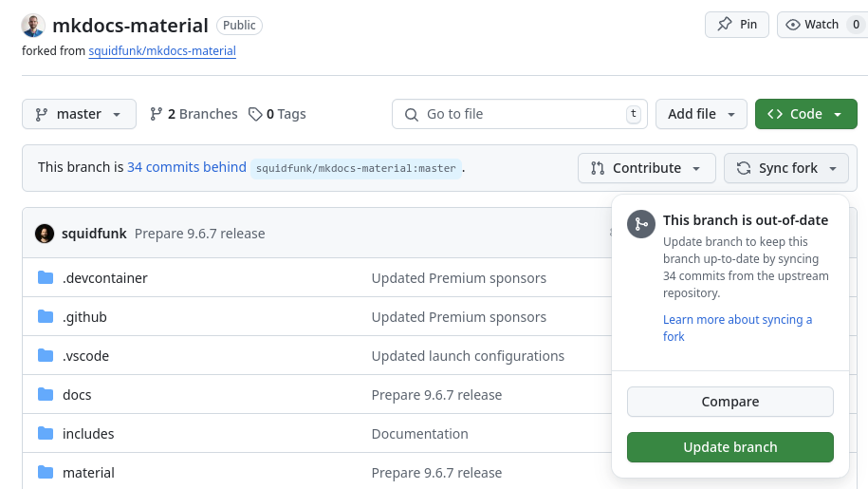Open the 34 commits behind link

pyautogui.click(x=187, y=167)
